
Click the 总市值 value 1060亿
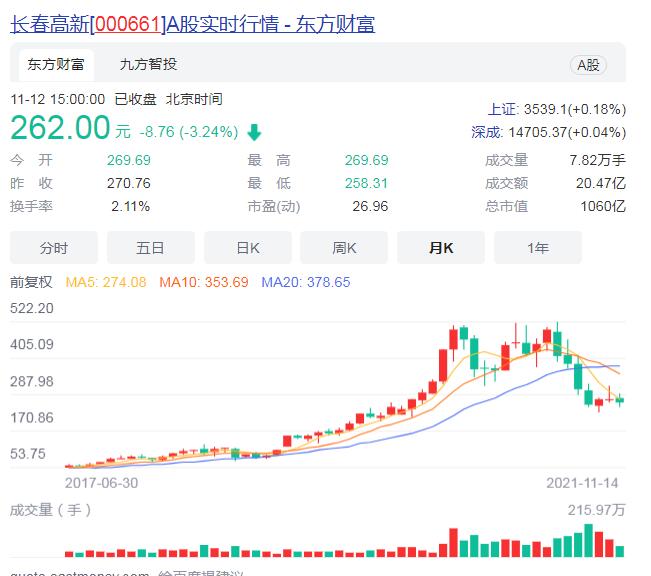point(603,206)
